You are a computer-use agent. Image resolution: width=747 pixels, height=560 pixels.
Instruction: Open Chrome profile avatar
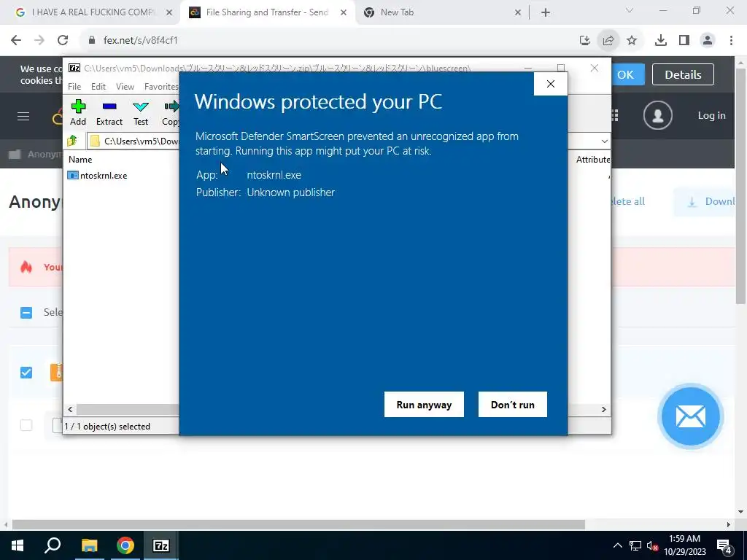tap(708, 40)
